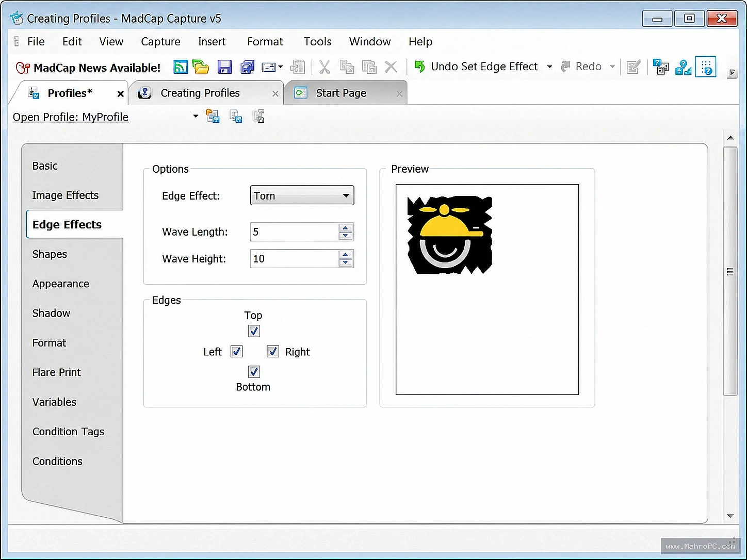Select the Shapes side tab
Viewport: 747px width, 560px height.
click(x=50, y=254)
